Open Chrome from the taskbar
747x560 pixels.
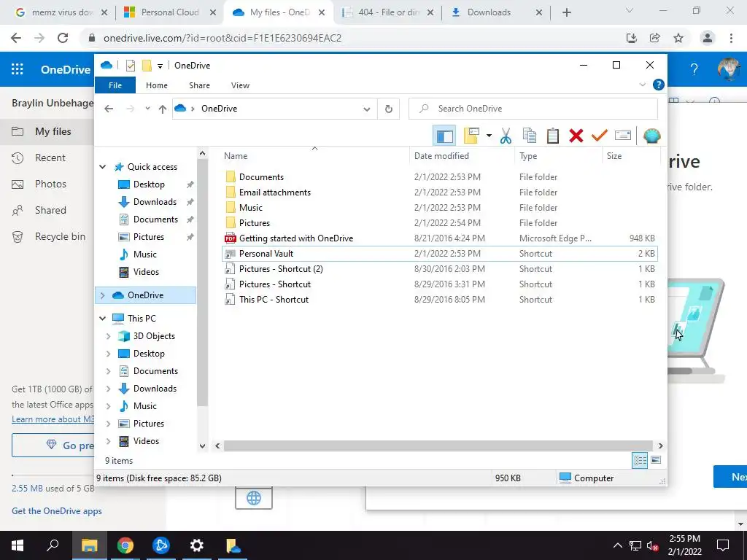125,545
